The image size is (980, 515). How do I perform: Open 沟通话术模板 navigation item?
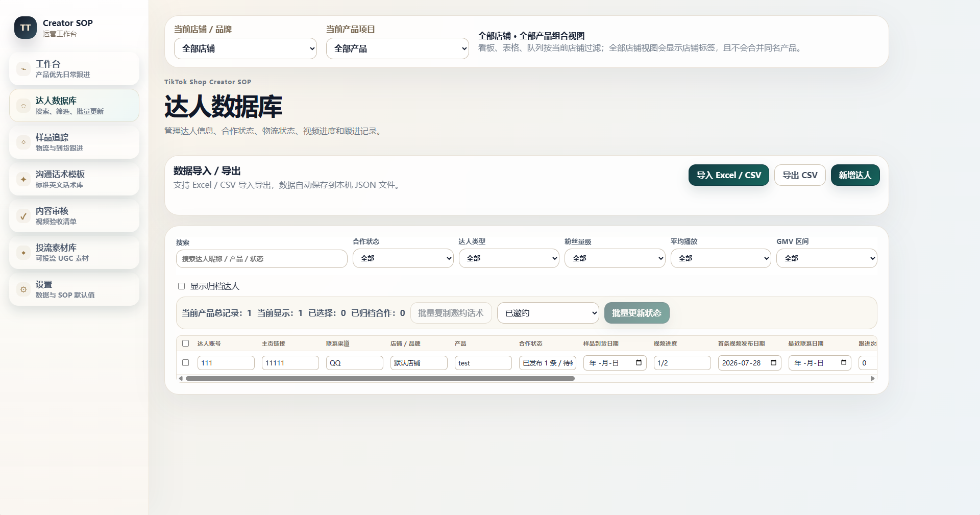[x=74, y=179]
